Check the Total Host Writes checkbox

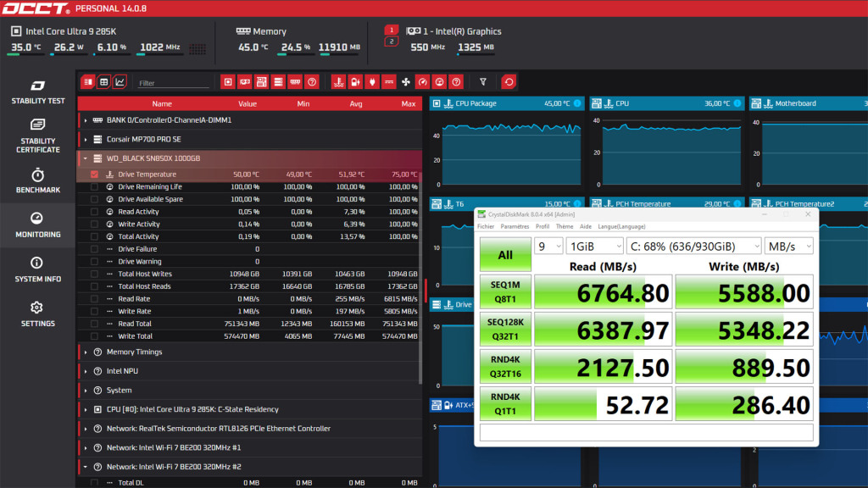94,274
